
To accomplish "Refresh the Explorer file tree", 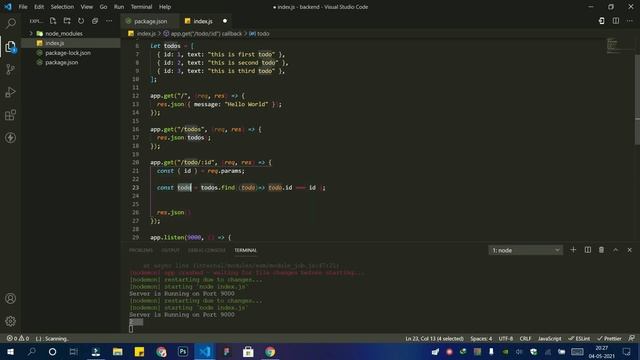I will 81,21.
